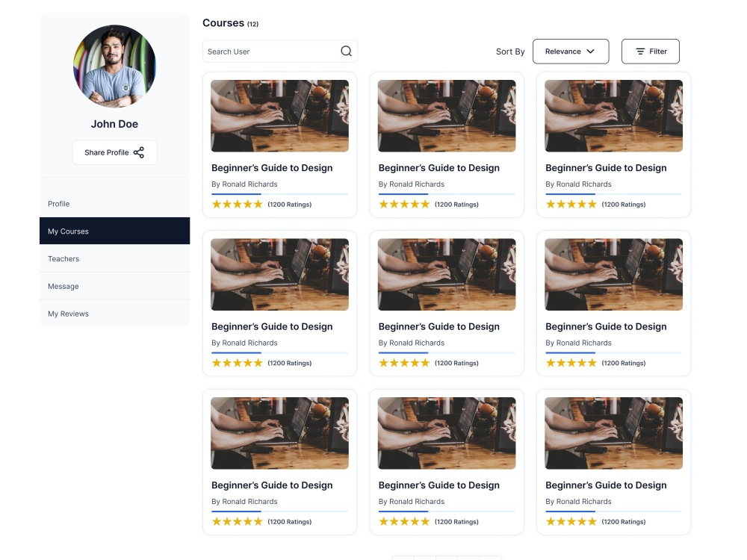This screenshot has width=747, height=560.
Task: Click the By Ronald Richards link on first course
Action: 244,184
